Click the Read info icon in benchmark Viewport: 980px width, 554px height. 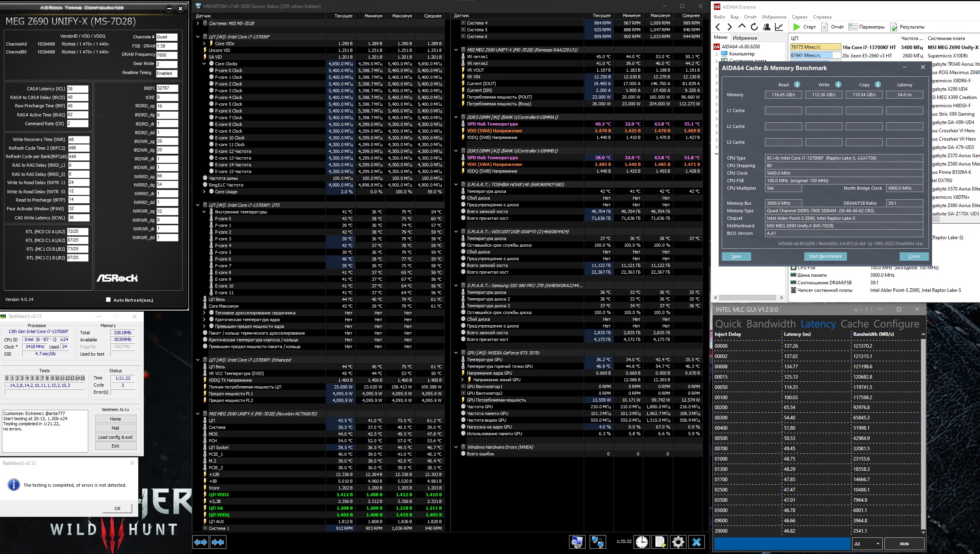tap(797, 84)
